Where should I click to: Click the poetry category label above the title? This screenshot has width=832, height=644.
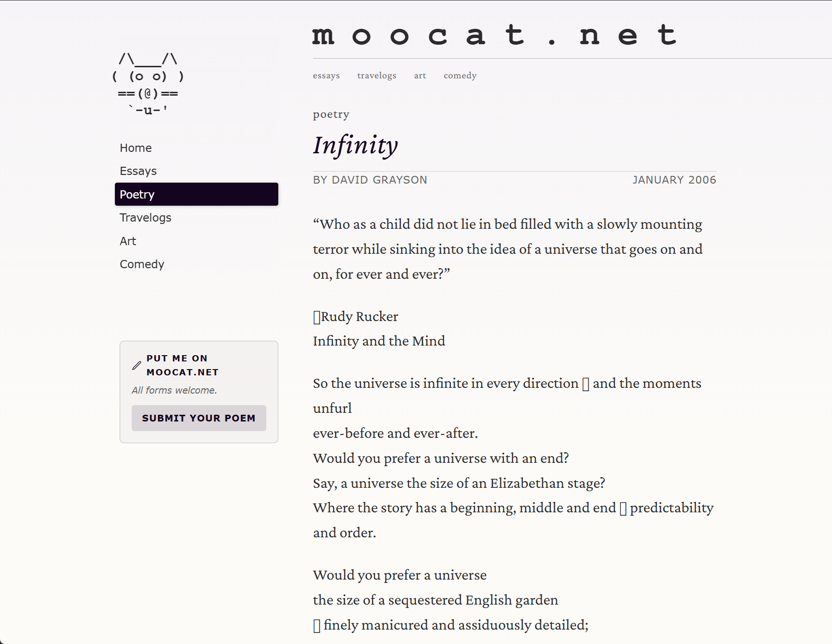[331, 114]
